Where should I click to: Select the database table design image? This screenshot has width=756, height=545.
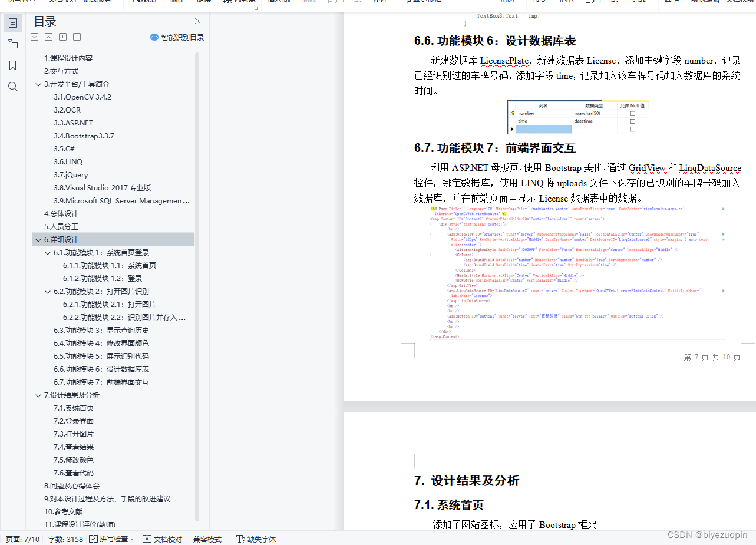(x=577, y=117)
